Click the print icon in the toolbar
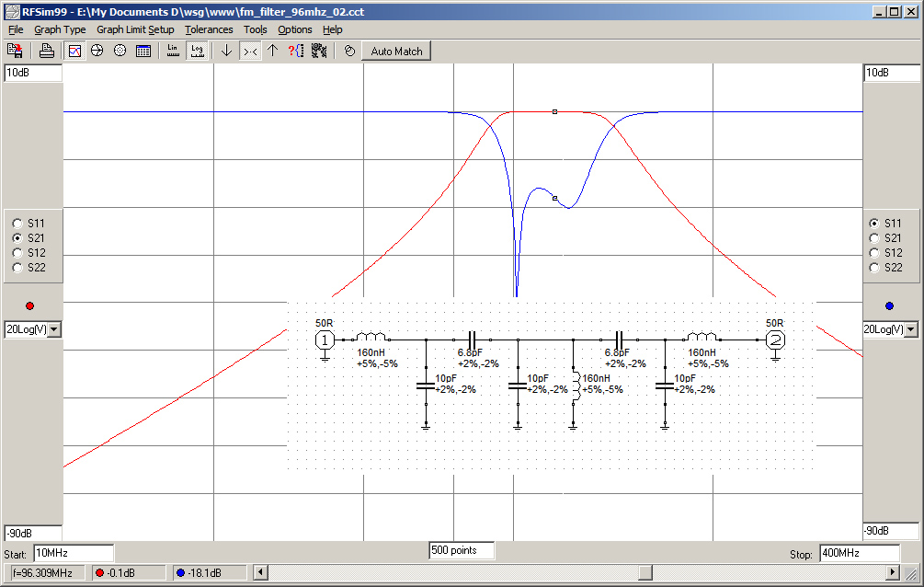 [46, 52]
